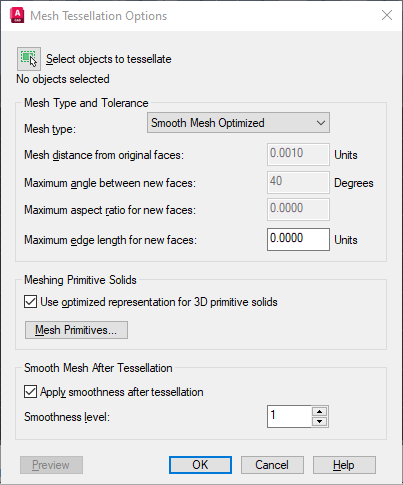
Task: Click the Select objects to tessellate icon
Action: point(29,59)
